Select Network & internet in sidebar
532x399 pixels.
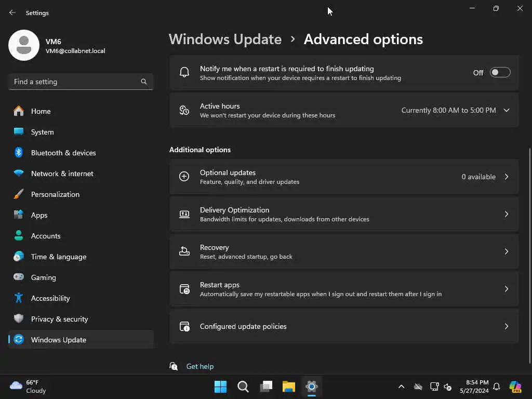(x=81, y=174)
